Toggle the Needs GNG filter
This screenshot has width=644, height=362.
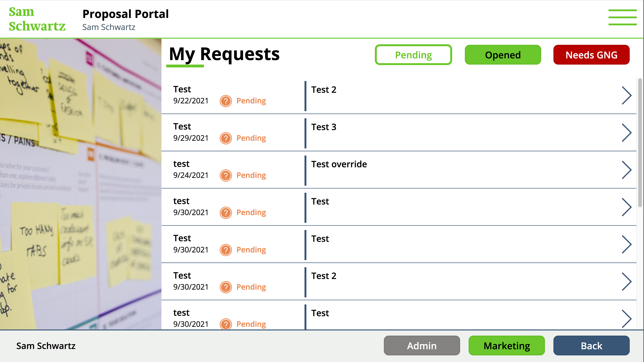591,55
